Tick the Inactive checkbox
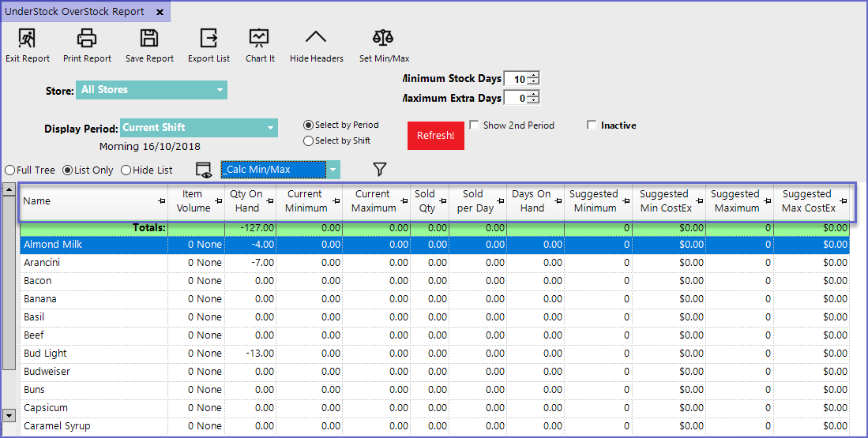Screen dimensions: 868x438 click(592, 125)
